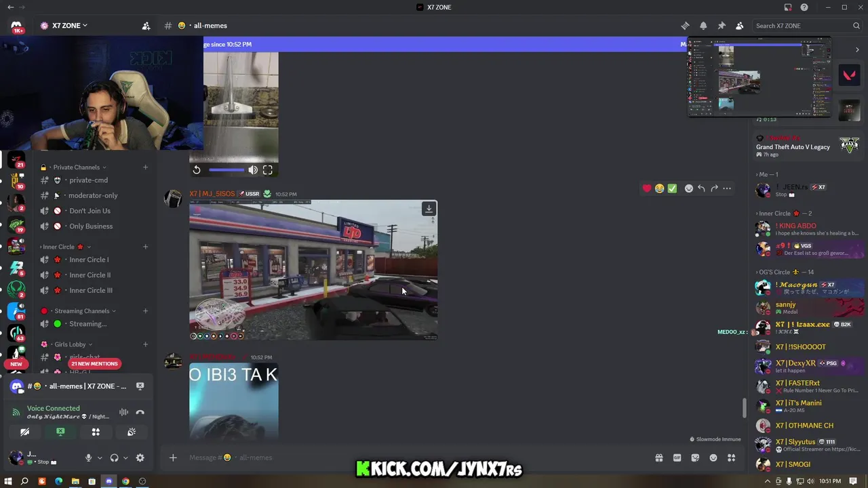Stop screen sharing with the green button
868x488 pixels.
pyautogui.click(x=60, y=432)
